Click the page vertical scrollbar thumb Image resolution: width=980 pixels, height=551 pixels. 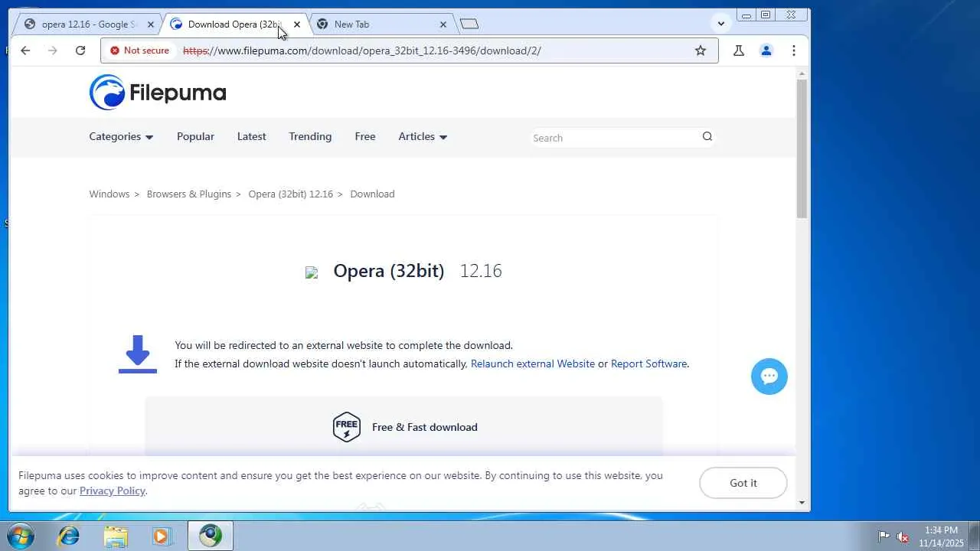click(802, 148)
